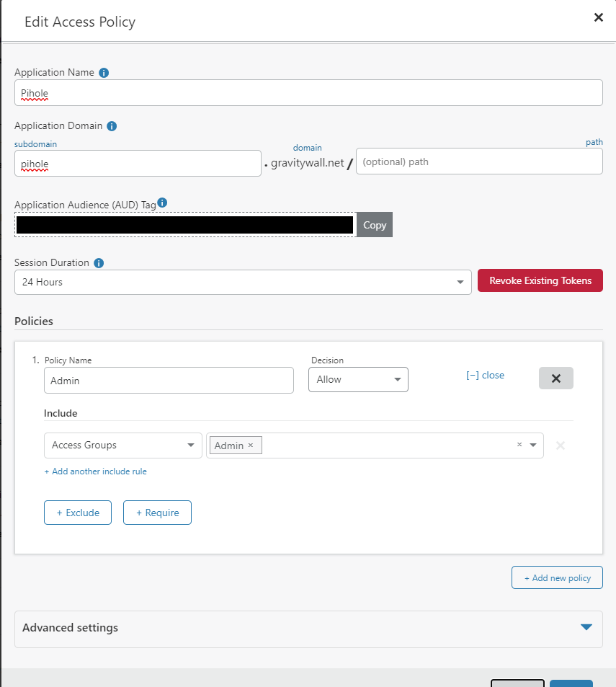Viewport: 616px width, 687px height.
Task: Click the Policies heading info area X to delete Admin policy
Action: tap(555, 378)
